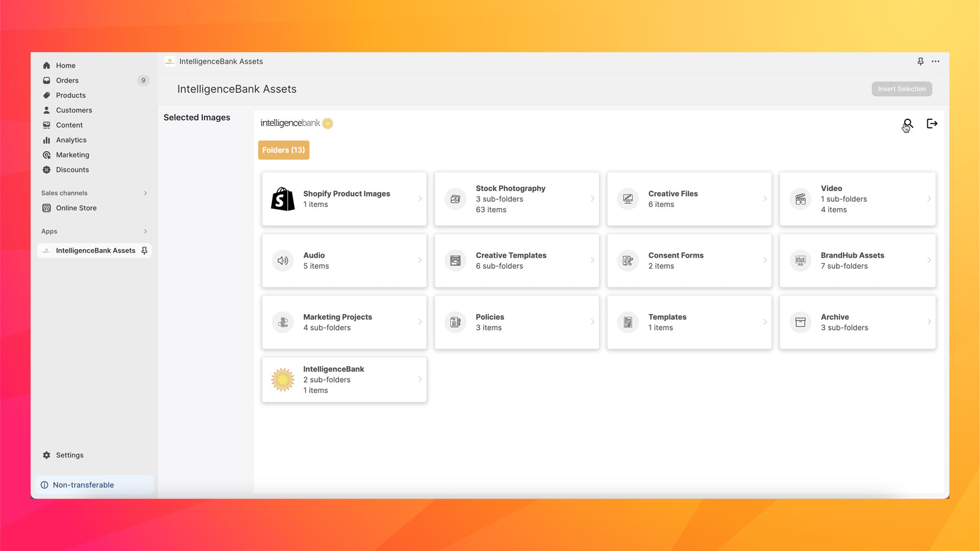Go to Orders in the sidebar
Image resolution: width=980 pixels, height=551 pixels.
pyautogui.click(x=67, y=80)
